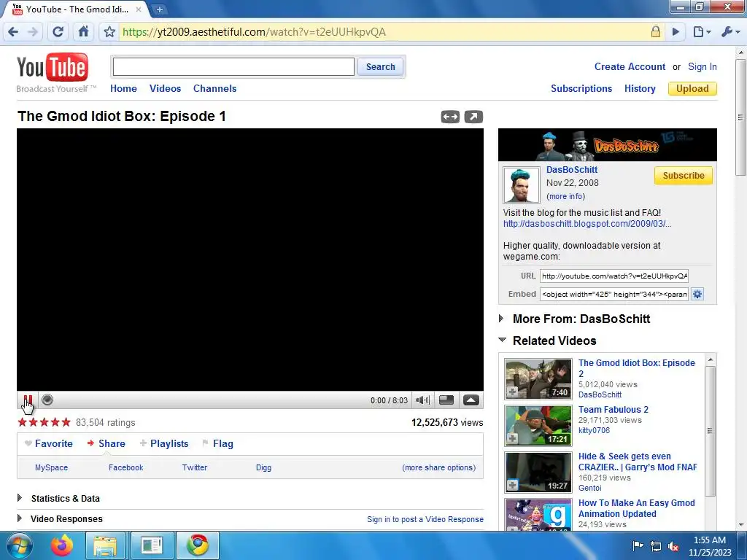Image resolution: width=747 pixels, height=560 pixels.
Task: Flag this video
Action: point(217,443)
